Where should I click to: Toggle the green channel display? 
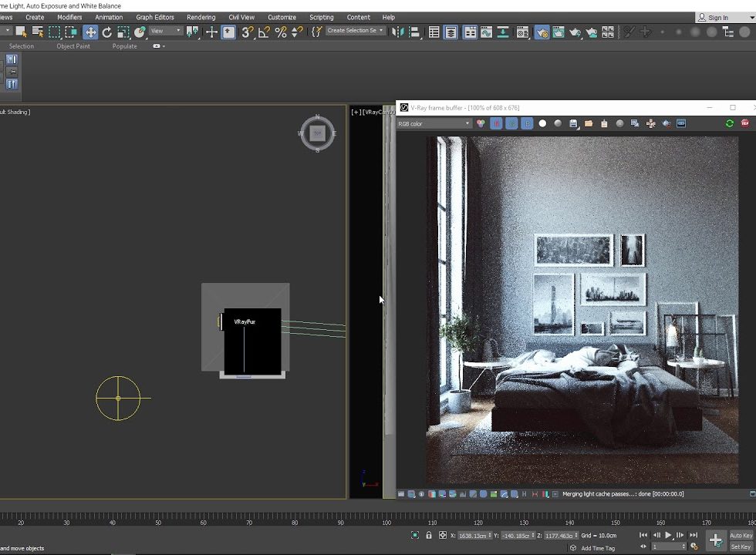(x=511, y=123)
